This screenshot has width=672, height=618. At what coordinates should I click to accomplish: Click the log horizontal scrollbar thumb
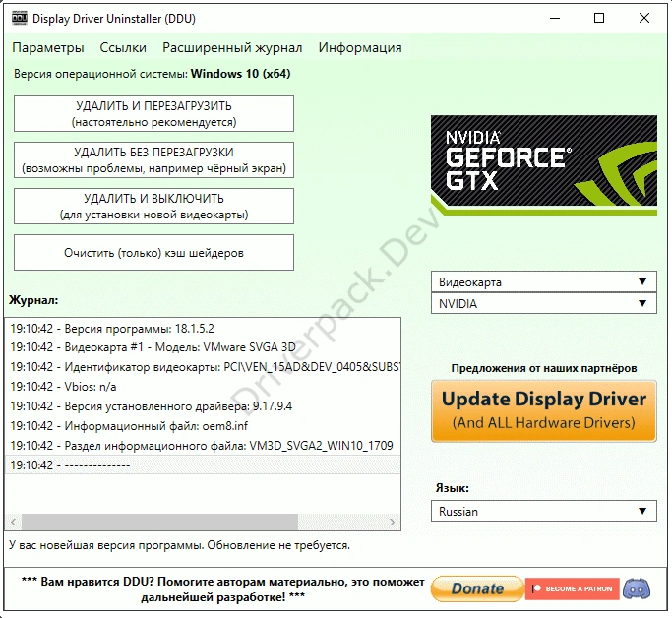pos(159,522)
